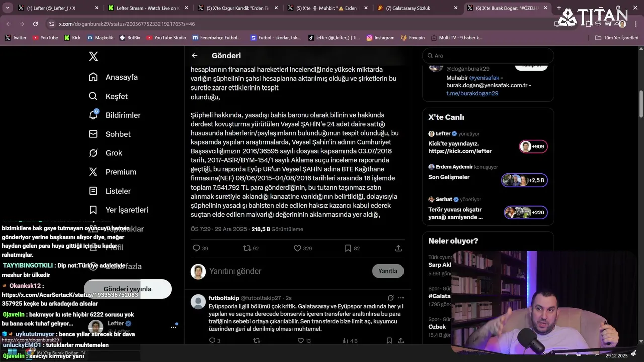The image size is (644, 362).
Task: Open Maçkolik bookmark
Action: [100, 38]
